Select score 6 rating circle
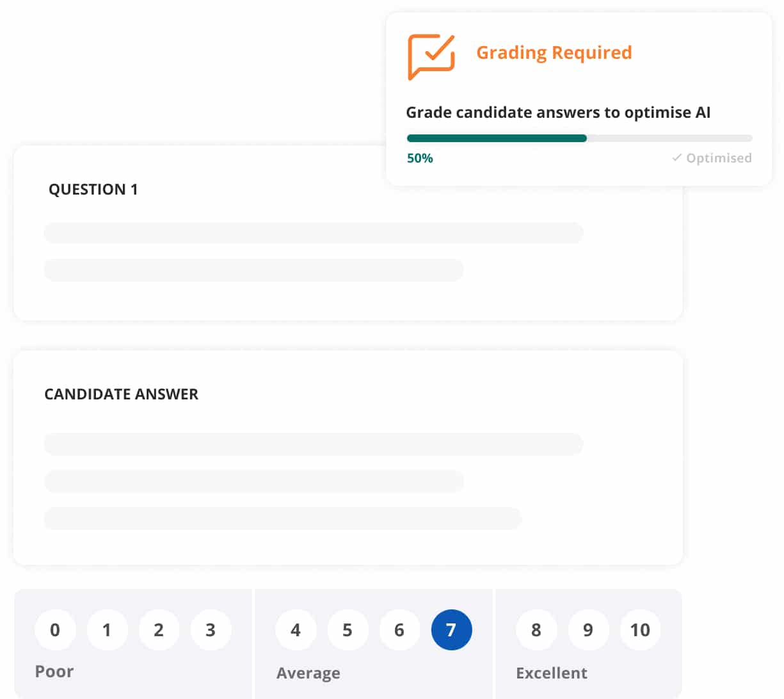Image resolution: width=784 pixels, height=699 pixels. [399, 630]
